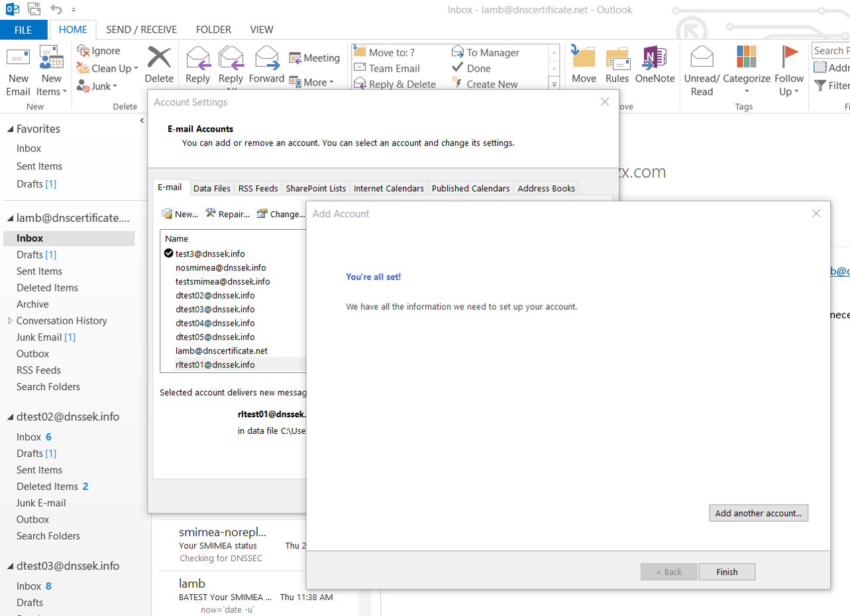Select the Done quick step

click(x=471, y=68)
